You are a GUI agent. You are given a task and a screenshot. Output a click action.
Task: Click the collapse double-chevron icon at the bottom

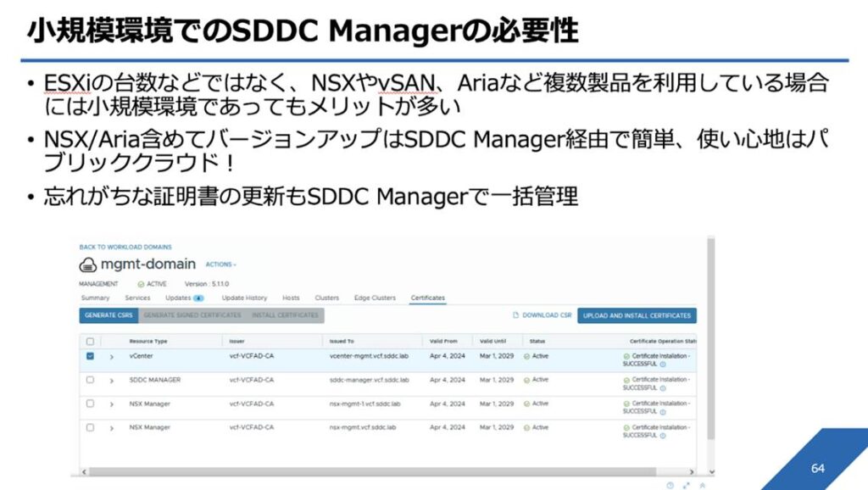pyautogui.click(x=702, y=486)
